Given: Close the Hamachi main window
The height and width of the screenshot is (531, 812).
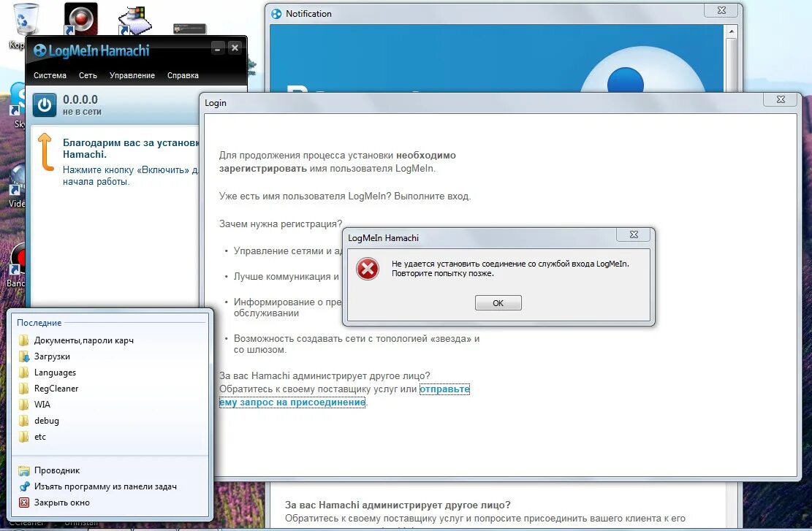Looking at the screenshot, I should click(235, 48).
